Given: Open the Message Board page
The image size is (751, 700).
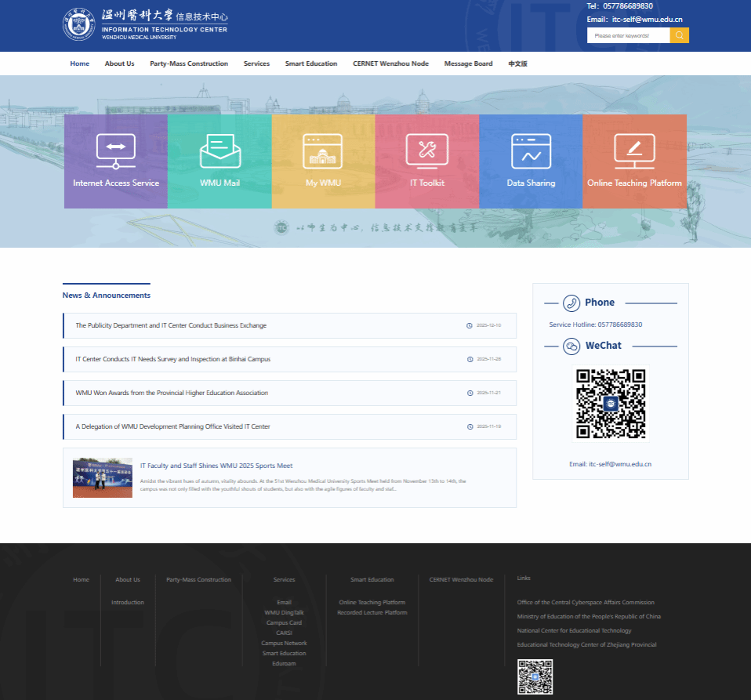Looking at the screenshot, I should tap(468, 63).
